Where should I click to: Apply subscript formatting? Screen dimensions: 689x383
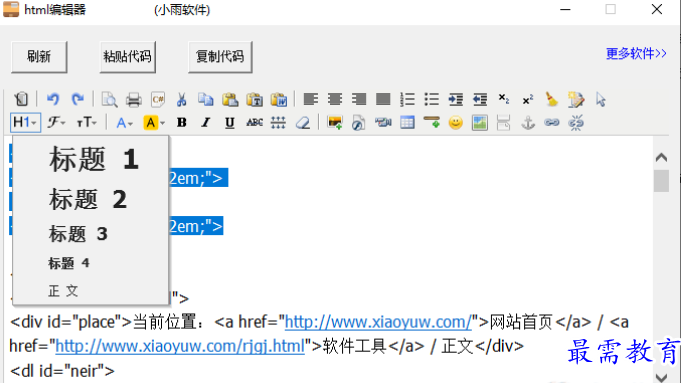(x=504, y=99)
